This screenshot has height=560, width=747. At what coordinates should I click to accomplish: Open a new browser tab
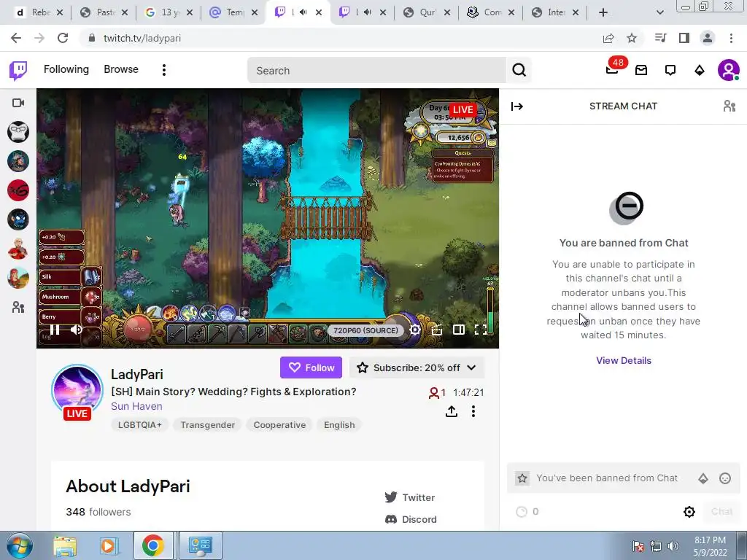(x=603, y=12)
